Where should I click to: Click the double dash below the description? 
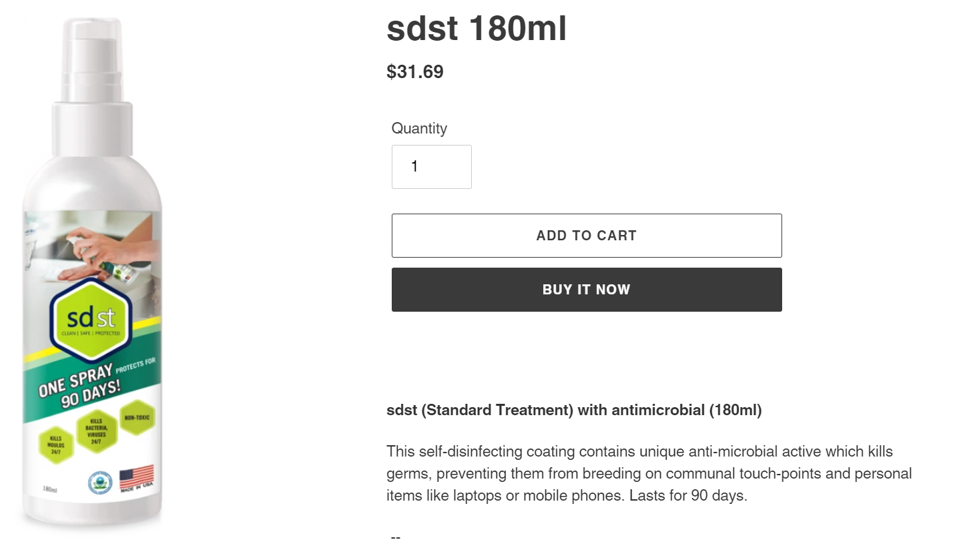click(396, 537)
